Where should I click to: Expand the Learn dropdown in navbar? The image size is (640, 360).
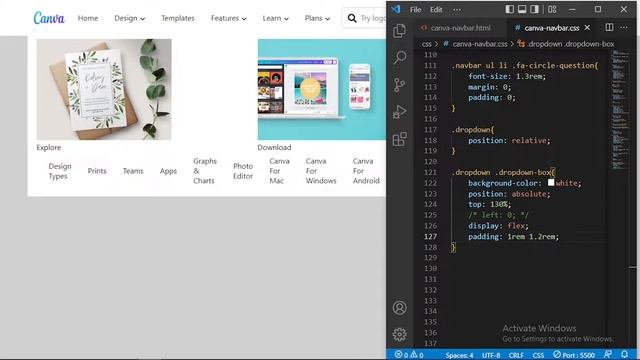(x=276, y=18)
